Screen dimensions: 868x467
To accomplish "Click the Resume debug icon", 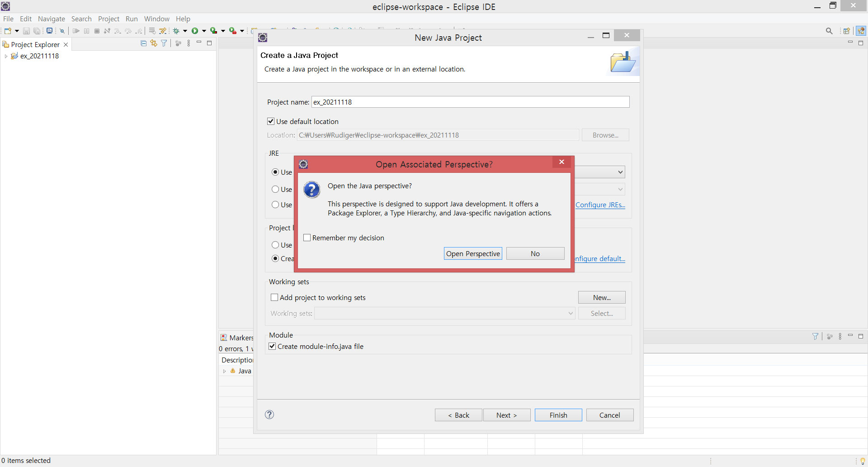I will 76,31.
